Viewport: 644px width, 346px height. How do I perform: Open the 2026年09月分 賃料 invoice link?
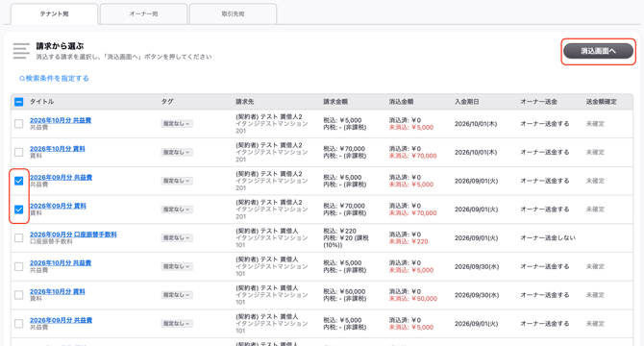[58, 206]
